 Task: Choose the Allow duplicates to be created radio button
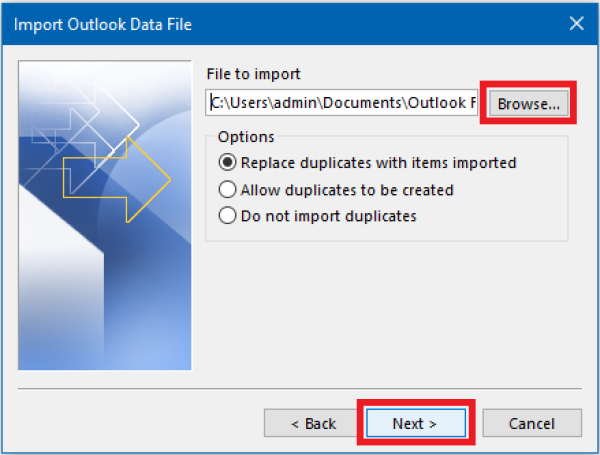click(x=227, y=189)
